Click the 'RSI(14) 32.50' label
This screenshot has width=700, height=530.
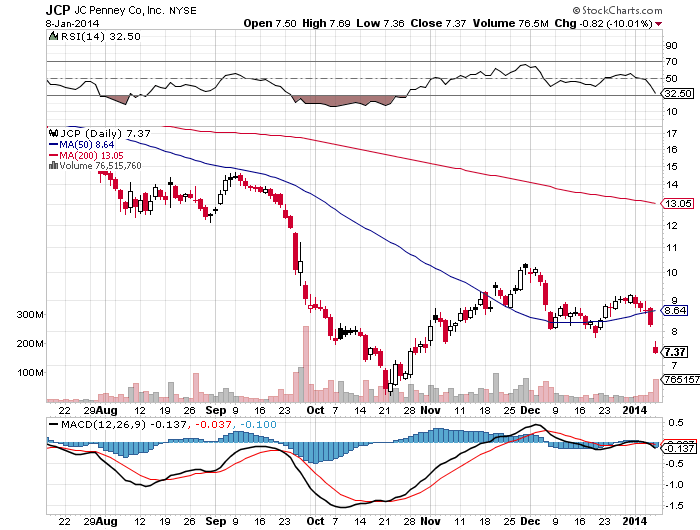click(100, 37)
